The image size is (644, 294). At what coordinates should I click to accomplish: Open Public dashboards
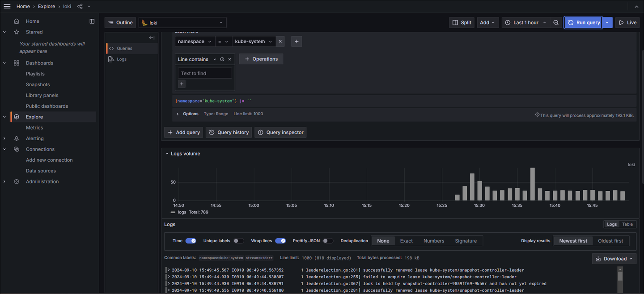click(47, 106)
